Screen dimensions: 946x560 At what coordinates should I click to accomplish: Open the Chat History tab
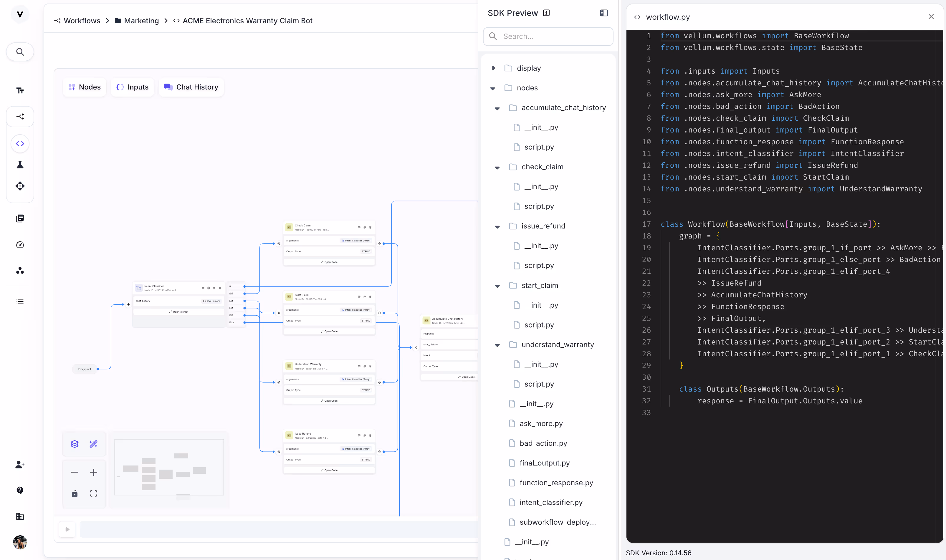[191, 87]
